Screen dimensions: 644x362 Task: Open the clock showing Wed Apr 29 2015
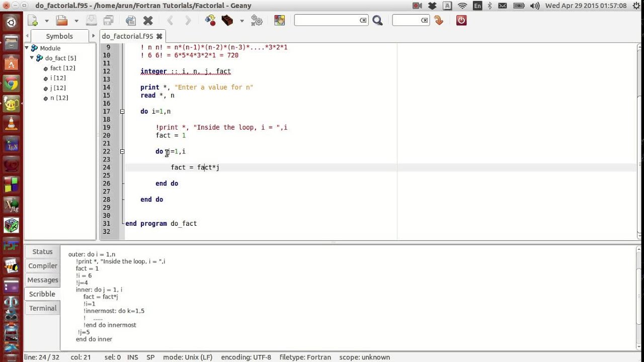586,6
